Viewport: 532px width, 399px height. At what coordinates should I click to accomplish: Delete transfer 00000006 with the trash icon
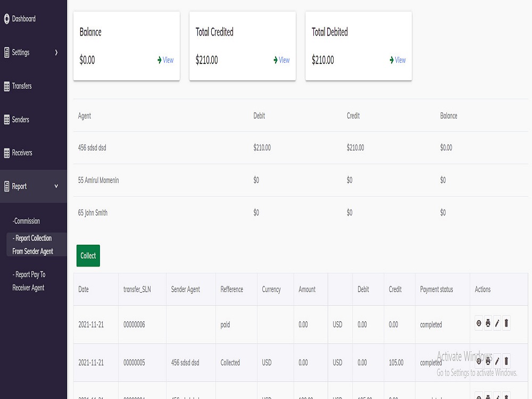coord(506,323)
